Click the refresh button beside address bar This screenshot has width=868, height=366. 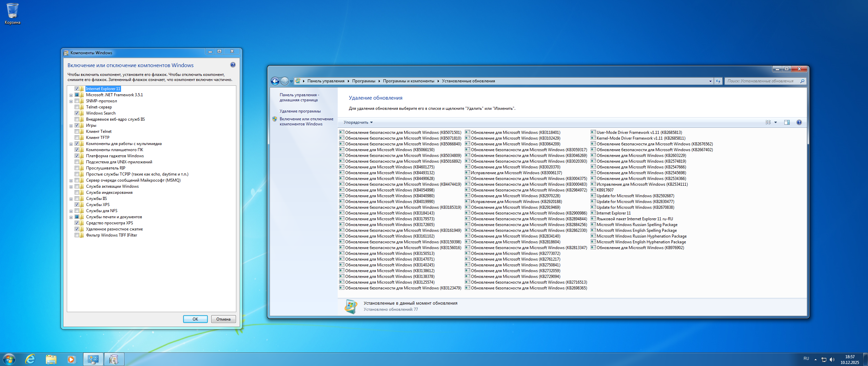coord(718,81)
